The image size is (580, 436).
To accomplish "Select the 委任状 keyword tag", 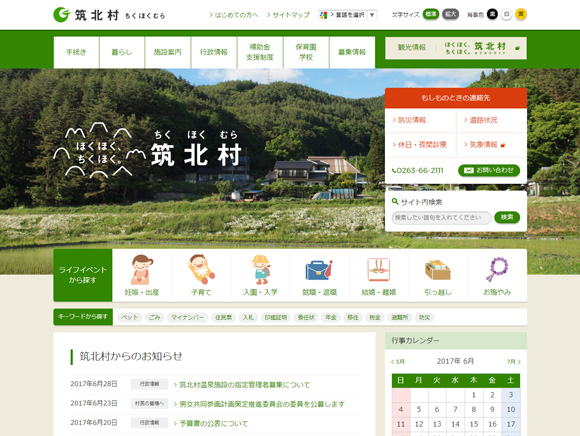I will coord(306,317).
